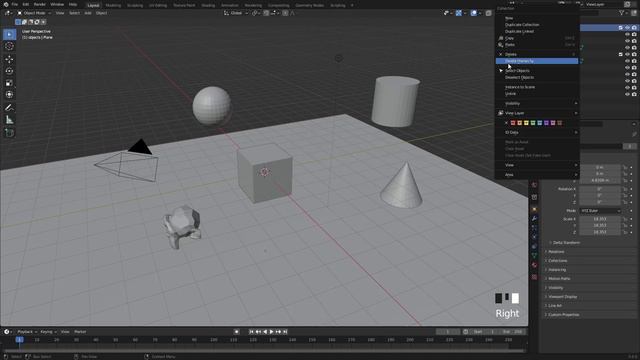
Task: Play the animation in reverse
Action: (x=265, y=332)
